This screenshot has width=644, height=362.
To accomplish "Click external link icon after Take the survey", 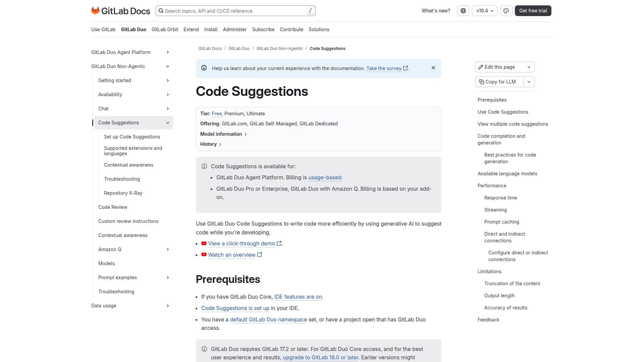I will tap(406, 68).
